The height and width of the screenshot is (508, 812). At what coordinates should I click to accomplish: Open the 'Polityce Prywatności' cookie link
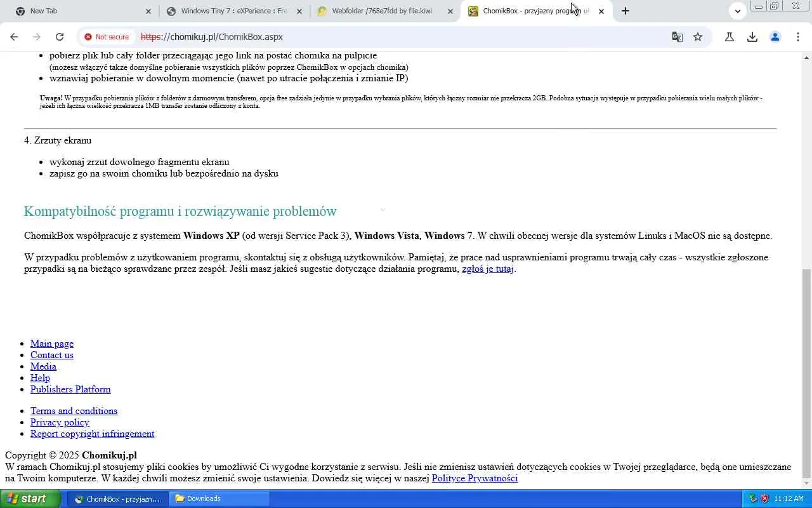[475, 478]
